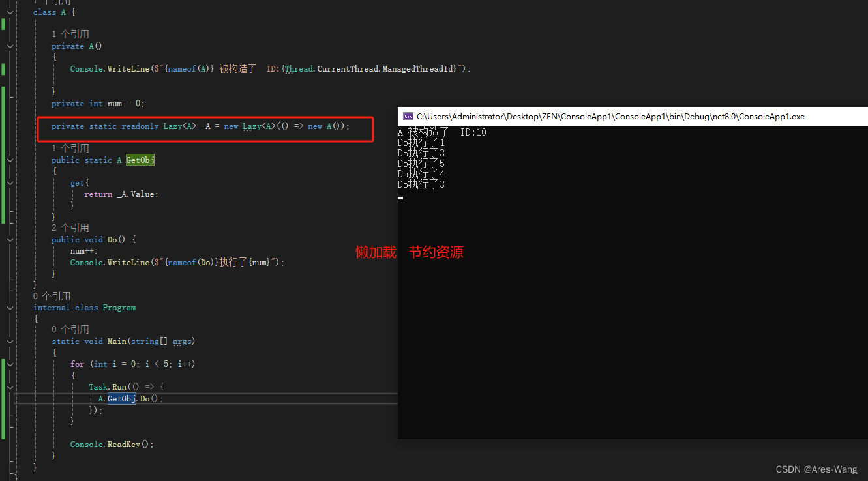Collapse the private A() constructor block
Viewport: 868px width, 481px height.
point(9,46)
